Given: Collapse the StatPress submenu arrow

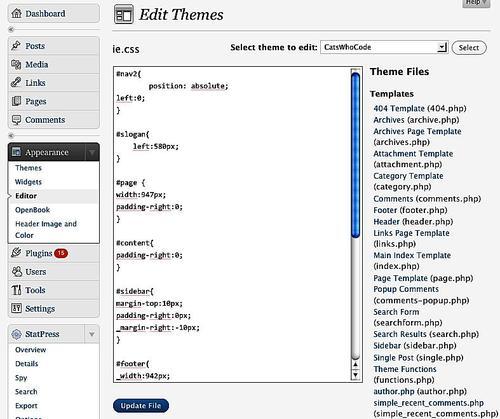Looking at the screenshot, I should tap(92, 334).
